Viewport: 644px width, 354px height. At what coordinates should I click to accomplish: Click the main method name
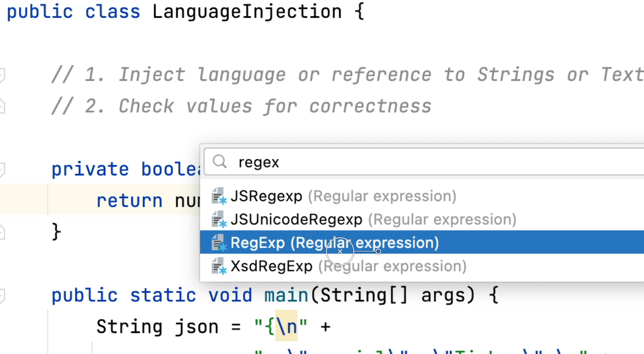point(286,296)
